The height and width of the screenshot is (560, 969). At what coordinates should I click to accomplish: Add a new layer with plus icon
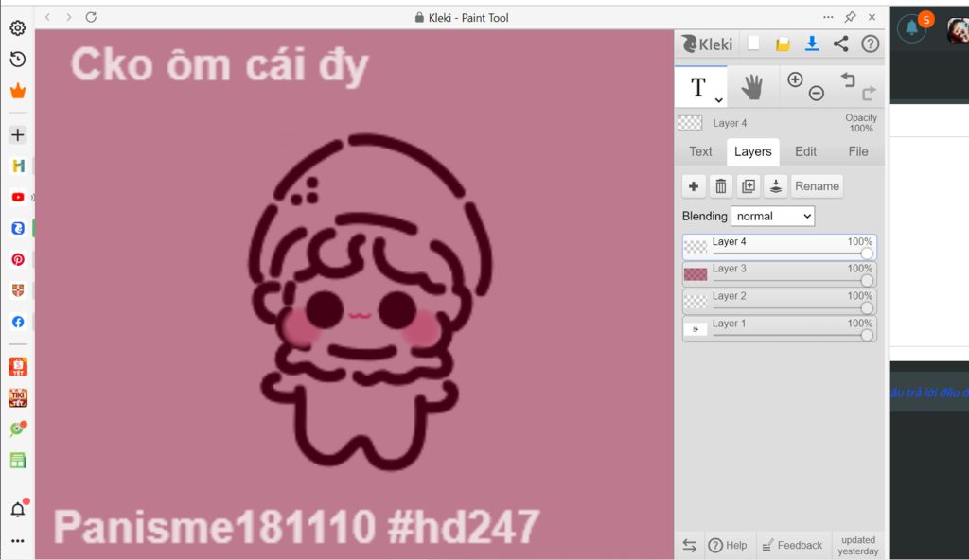694,186
